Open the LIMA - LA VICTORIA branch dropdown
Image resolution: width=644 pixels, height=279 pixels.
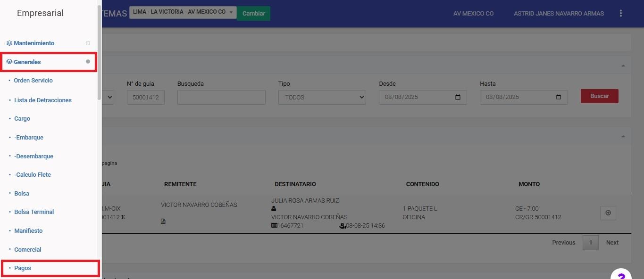click(183, 12)
